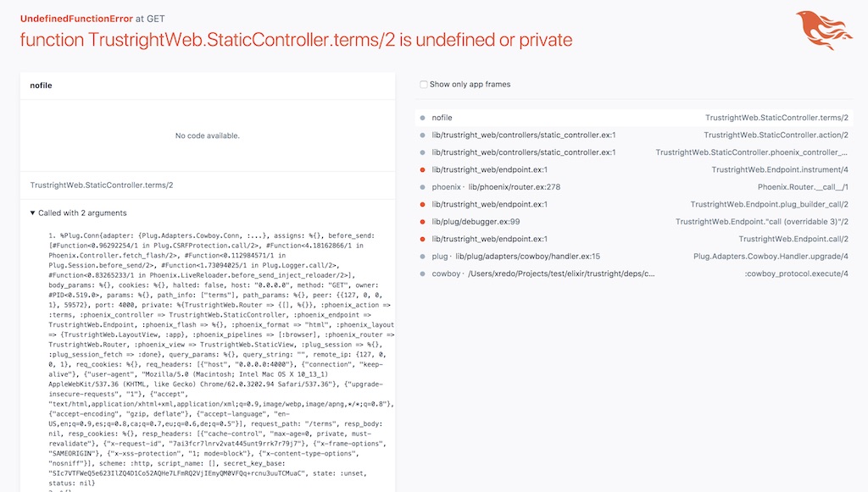Click the gray dot beside cowboy frame
This screenshot has height=492, width=868.
(x=422, y=274)
